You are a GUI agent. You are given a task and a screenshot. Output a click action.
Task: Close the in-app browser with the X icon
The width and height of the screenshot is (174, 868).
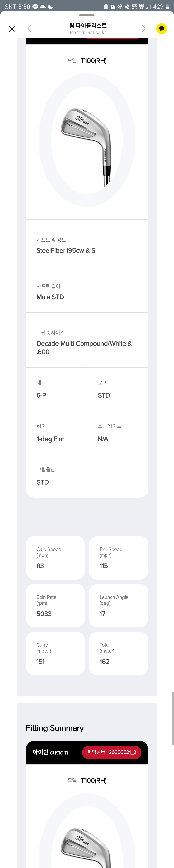[x=12, y=29]
